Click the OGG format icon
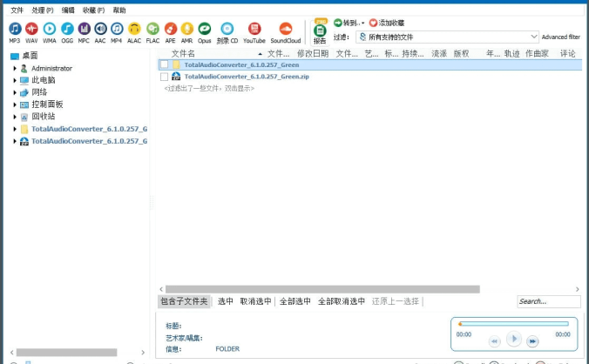This screenshot has height=364, width=589. point(67,29)
